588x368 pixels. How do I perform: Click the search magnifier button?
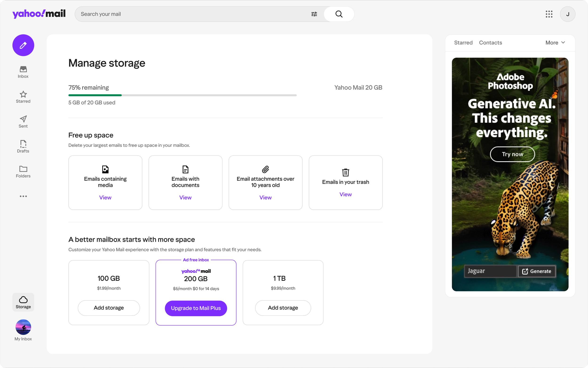pyautogui.click(x=339, y=14)
